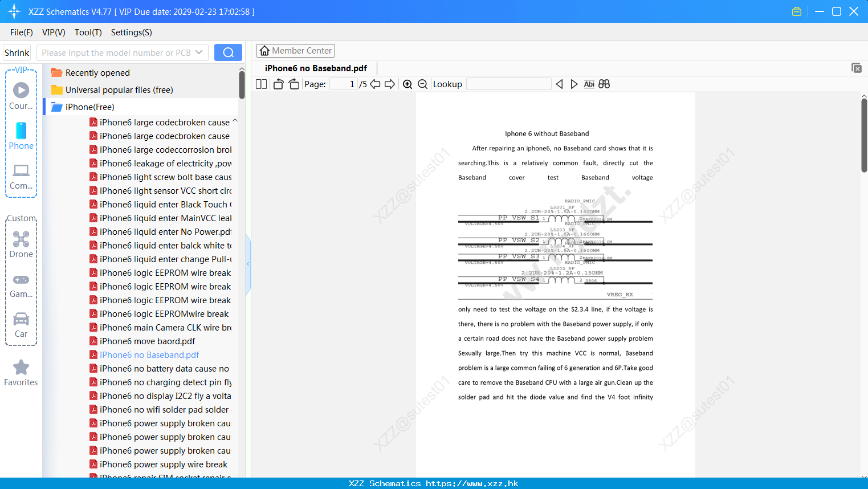
Task: Click the Member Center button
Action: tap(295, 51)
